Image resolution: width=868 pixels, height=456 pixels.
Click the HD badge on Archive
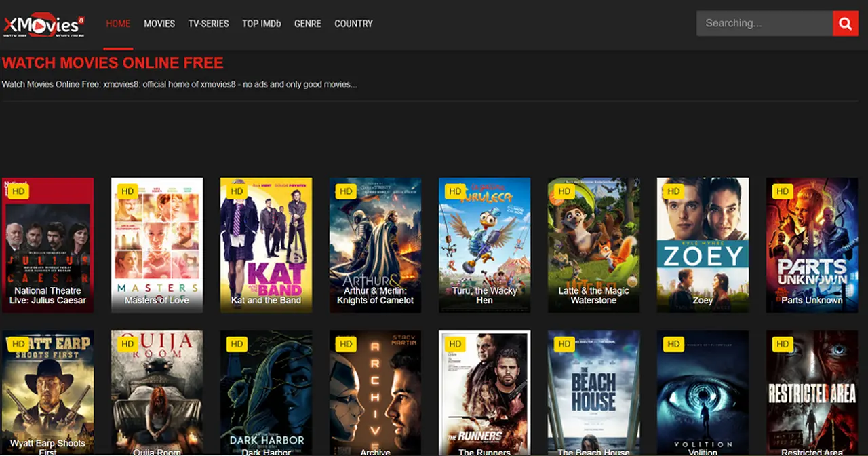pos(346,344)
